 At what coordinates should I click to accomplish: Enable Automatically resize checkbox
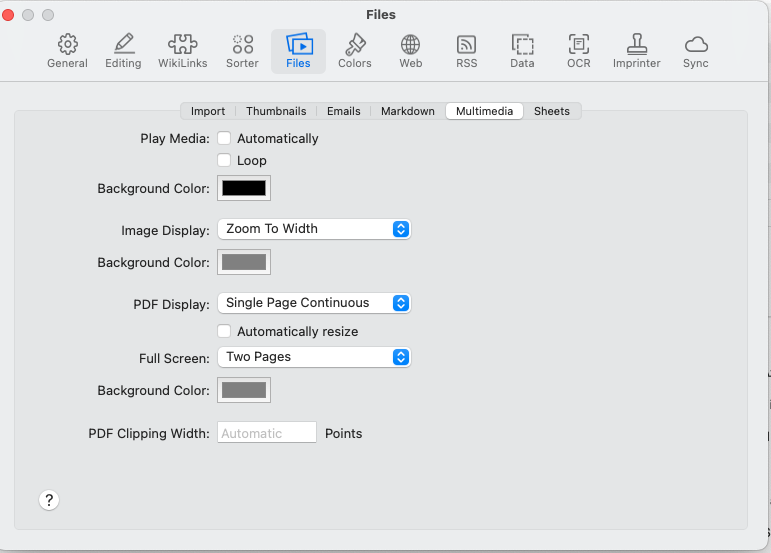224,331
